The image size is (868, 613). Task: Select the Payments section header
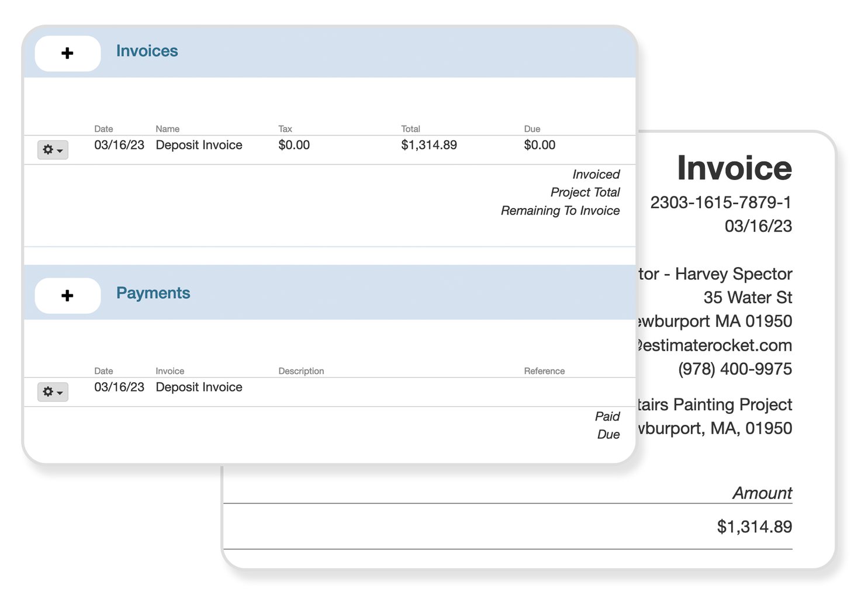coord(153,293)
